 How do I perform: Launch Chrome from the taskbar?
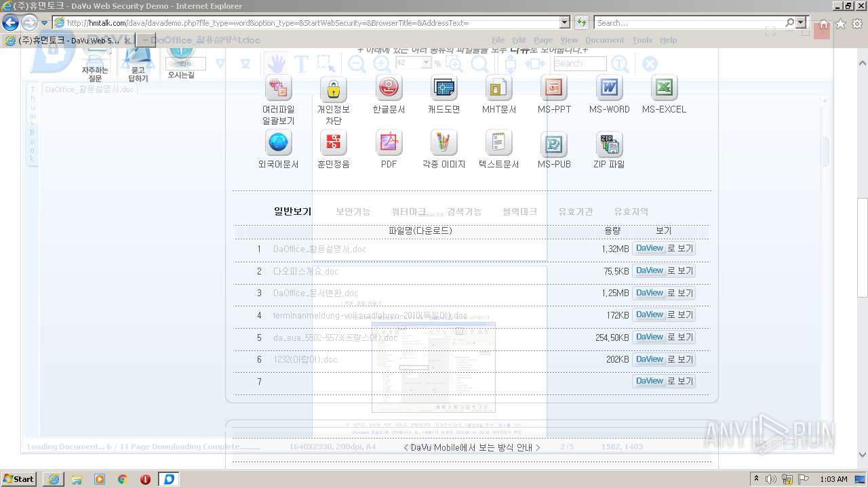[x=122, y=479]
